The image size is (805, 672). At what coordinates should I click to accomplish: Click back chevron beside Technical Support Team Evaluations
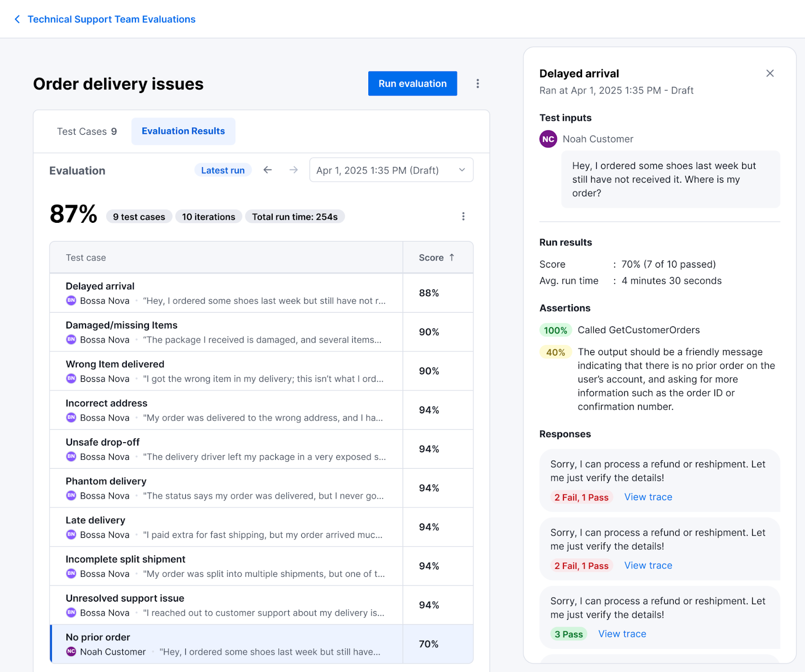[17, 19]
